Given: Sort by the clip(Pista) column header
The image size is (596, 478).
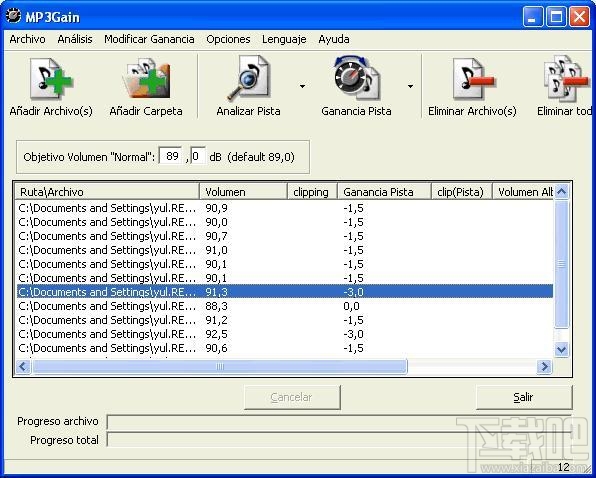Looking at the screenshot, I should pos(462,192).
